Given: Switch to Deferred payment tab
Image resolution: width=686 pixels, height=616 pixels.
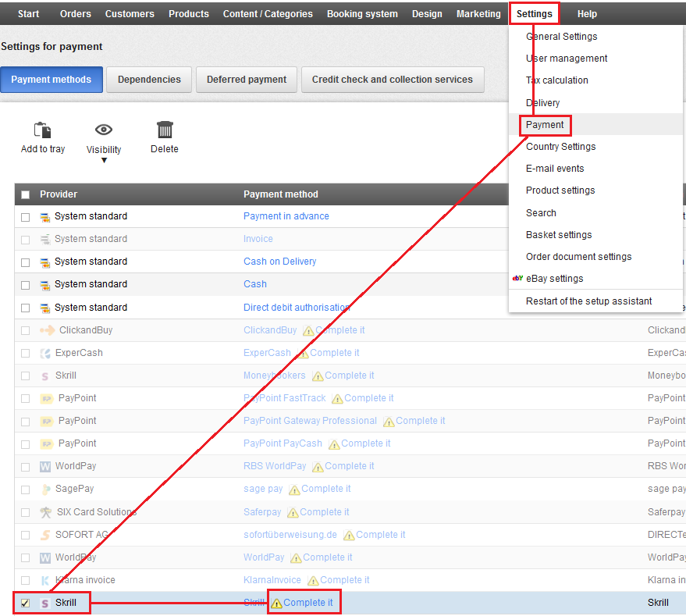Looking at the screenshot, I should tap(247, 80).
